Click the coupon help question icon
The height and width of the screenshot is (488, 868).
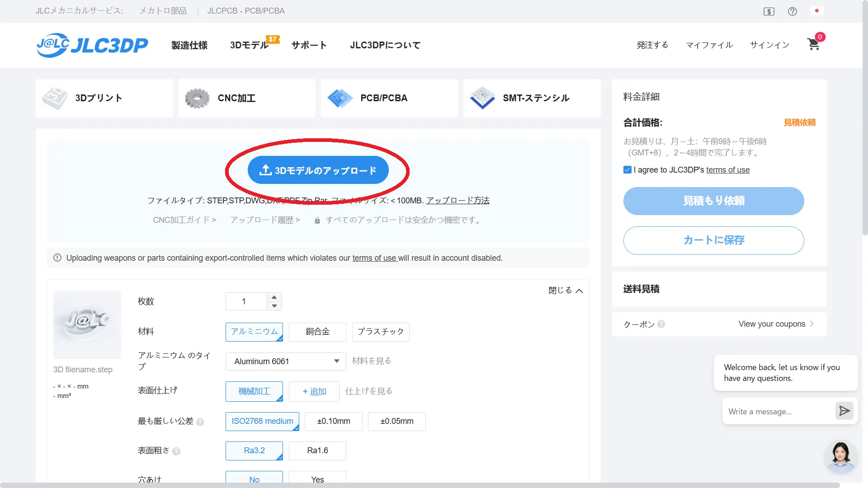(x=661, y=324)
